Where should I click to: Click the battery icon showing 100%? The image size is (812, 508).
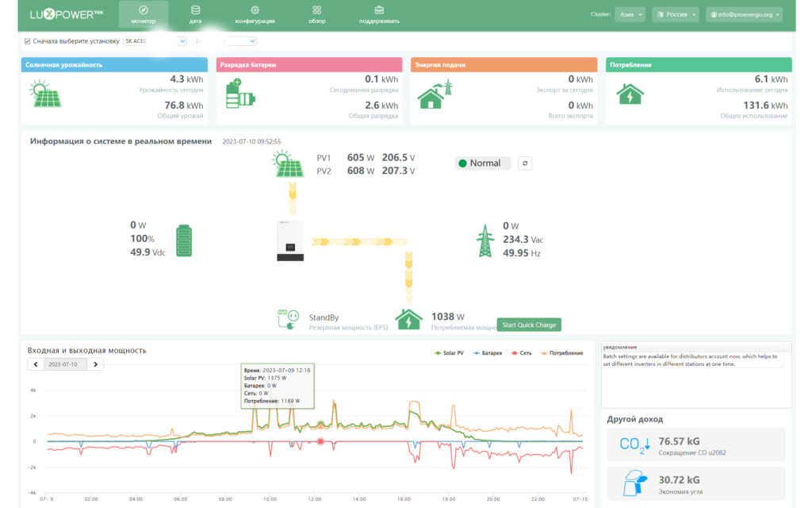[x=184, y=241]
